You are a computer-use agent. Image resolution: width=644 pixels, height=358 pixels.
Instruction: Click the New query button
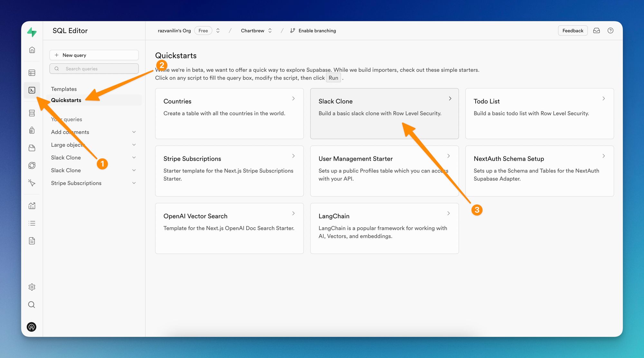click(x=94, y=55)
